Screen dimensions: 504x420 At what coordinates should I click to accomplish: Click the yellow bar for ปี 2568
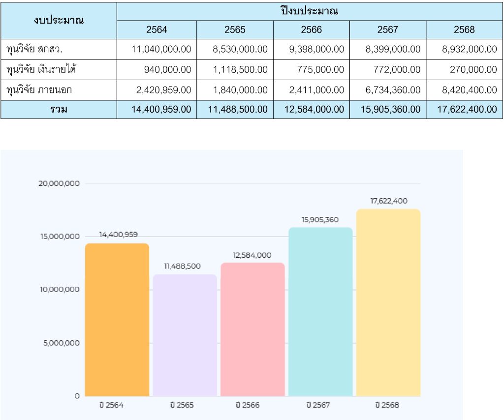coord(388,302)
